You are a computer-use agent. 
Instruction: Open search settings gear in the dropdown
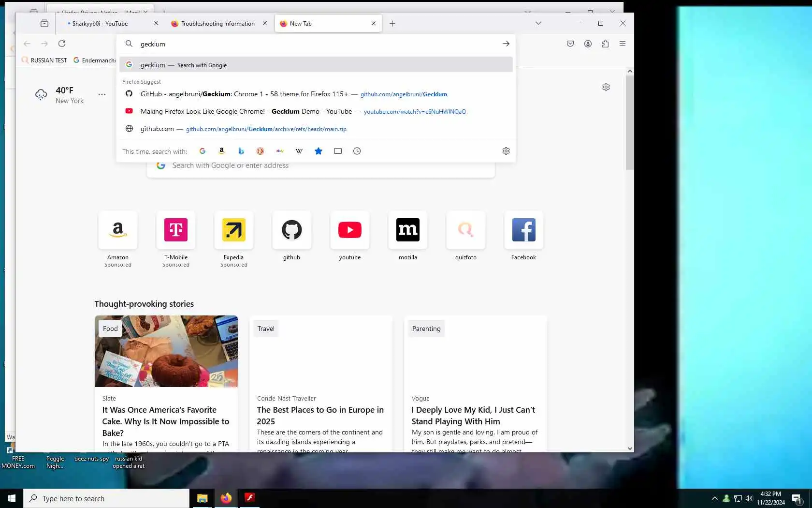click(506, 151)
